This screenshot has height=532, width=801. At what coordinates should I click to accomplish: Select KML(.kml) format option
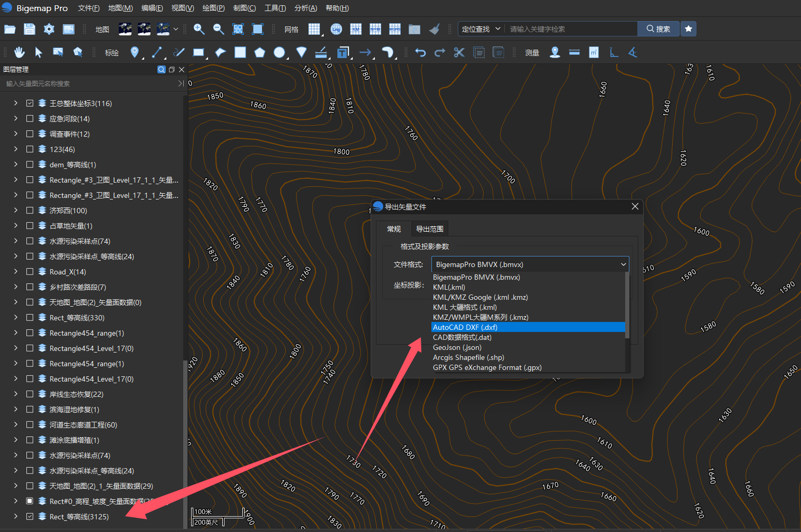pos(528,287)
